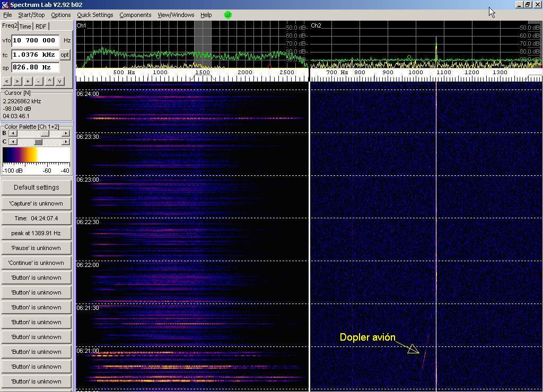Click the Spectrum Lab title bar icon
543x392 pixels.
pos(5,5)
